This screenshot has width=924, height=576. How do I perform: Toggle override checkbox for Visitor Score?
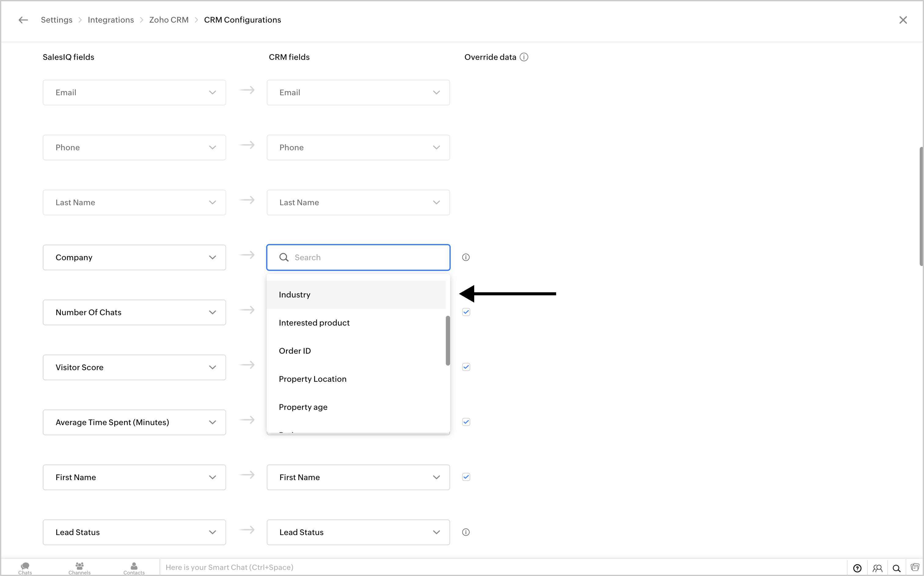point(466,367)
